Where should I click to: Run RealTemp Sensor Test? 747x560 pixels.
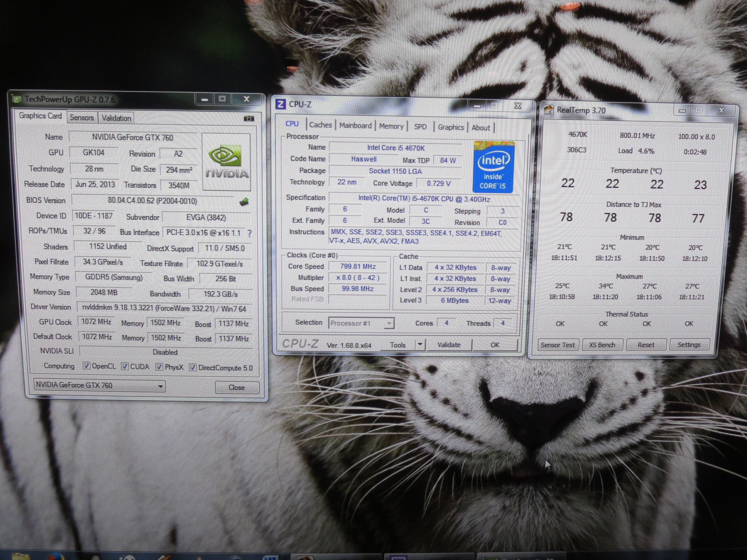(x=558, y=345)
